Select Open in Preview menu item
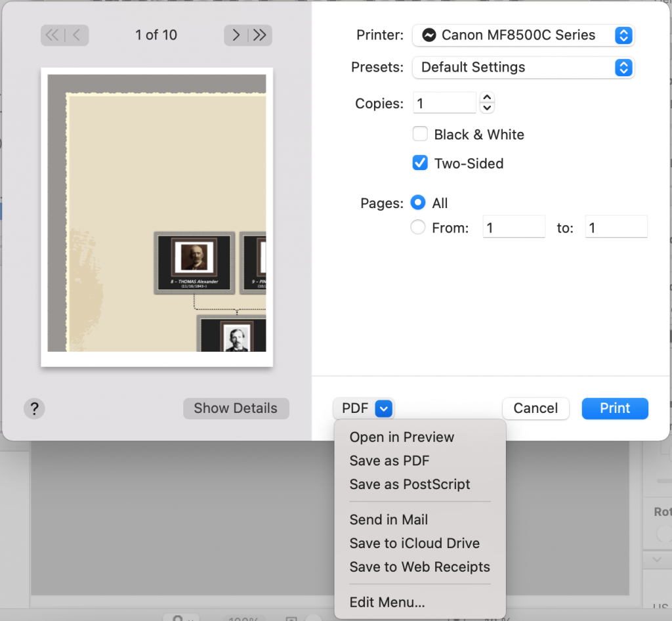This screenshot has height=621, width=672. [402, 437]
